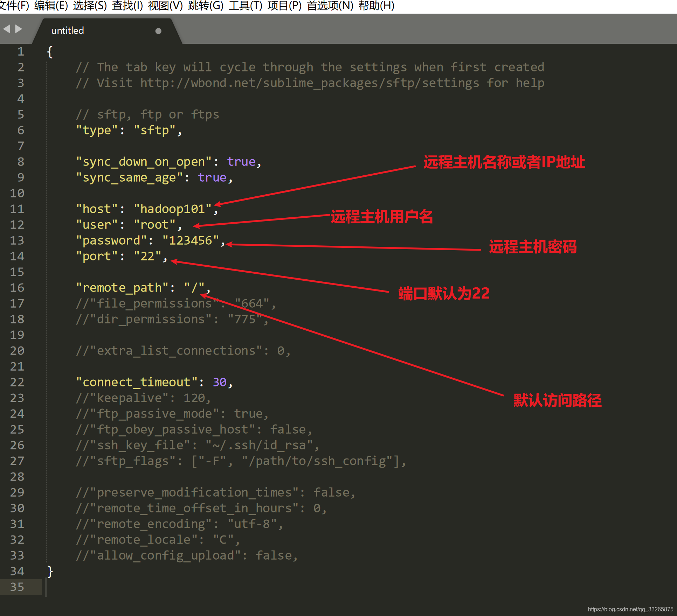Click commented "ssh_key_file" line
This screenshot has height=616, width=677.
(198, 446)
